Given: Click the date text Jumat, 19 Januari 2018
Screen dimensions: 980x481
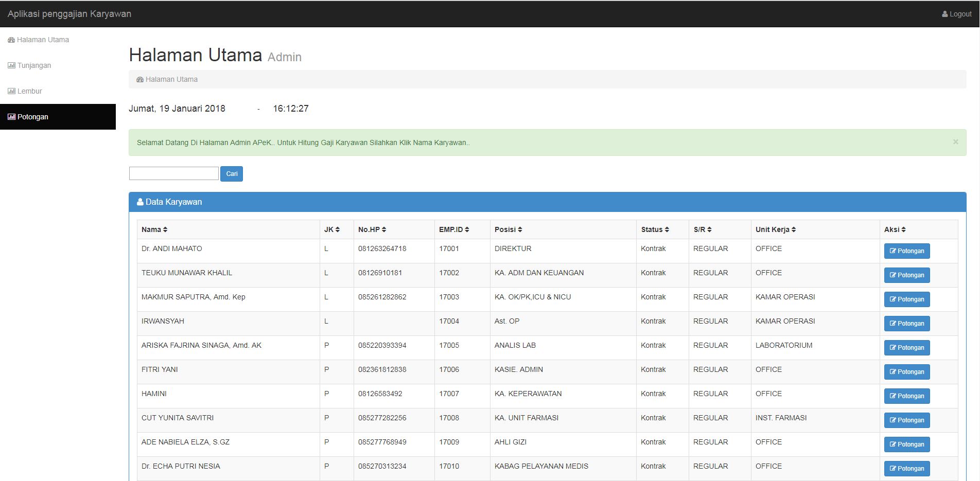Looking at the screenshot, I should 177,109.
